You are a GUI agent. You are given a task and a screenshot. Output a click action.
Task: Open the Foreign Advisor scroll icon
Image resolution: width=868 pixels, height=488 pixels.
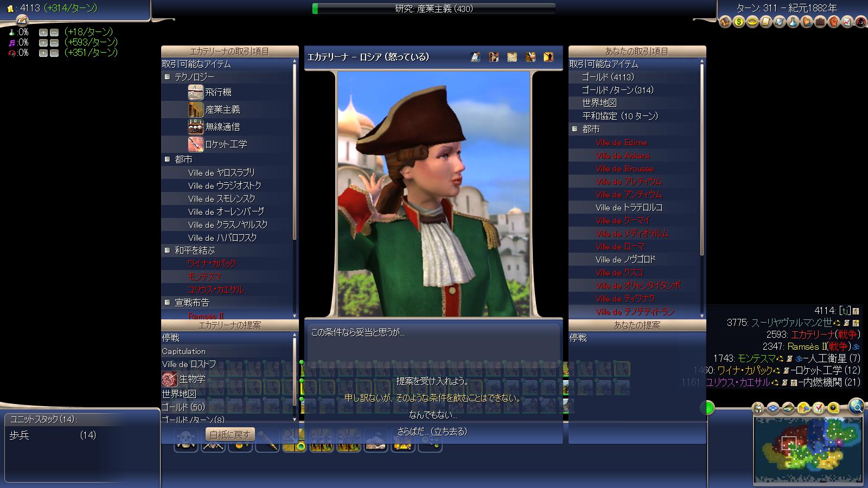(x=765, y=22)
